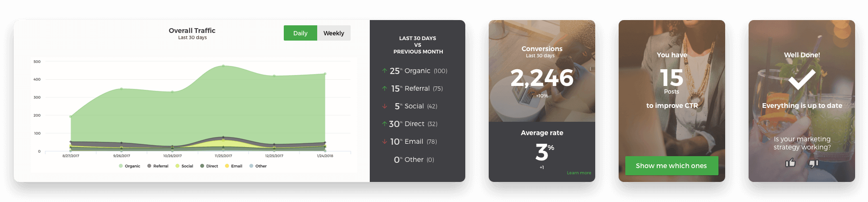Click the down arrow beside Email
This screenshot has height=202, width=868.
coord(385,141)
